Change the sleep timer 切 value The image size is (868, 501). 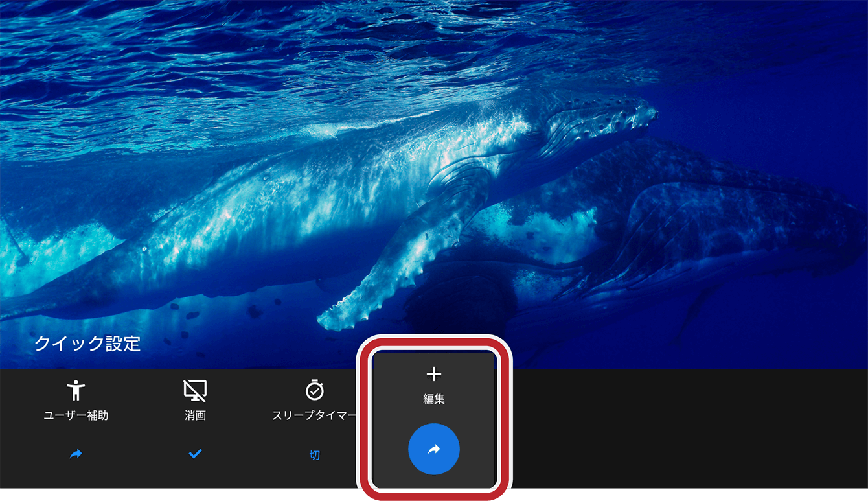pos(314,455)
